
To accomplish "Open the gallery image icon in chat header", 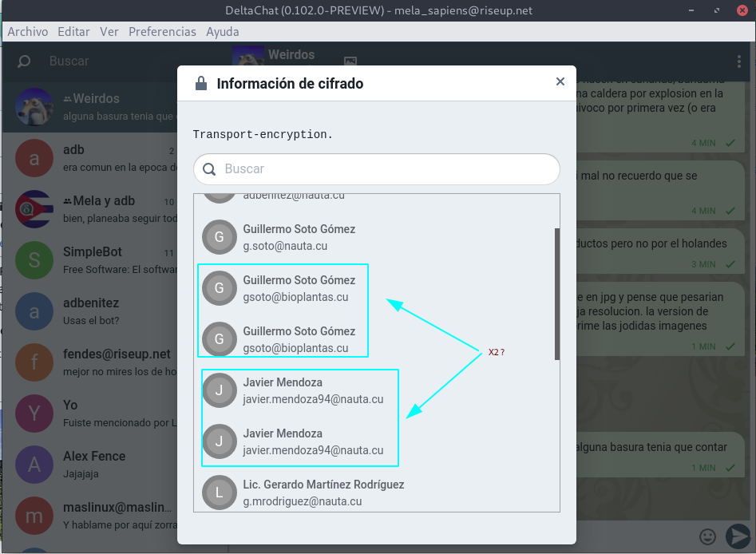I will 350,61.
